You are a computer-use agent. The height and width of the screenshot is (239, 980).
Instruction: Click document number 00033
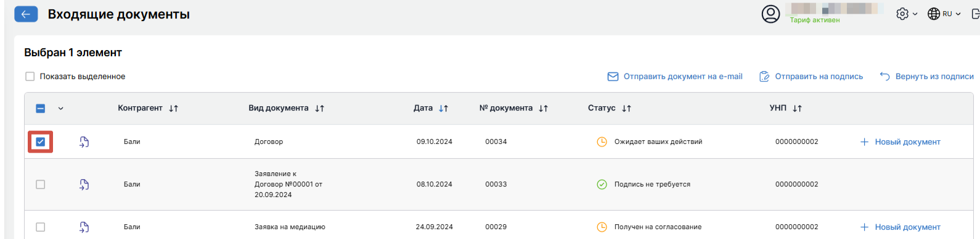(496, 185)
